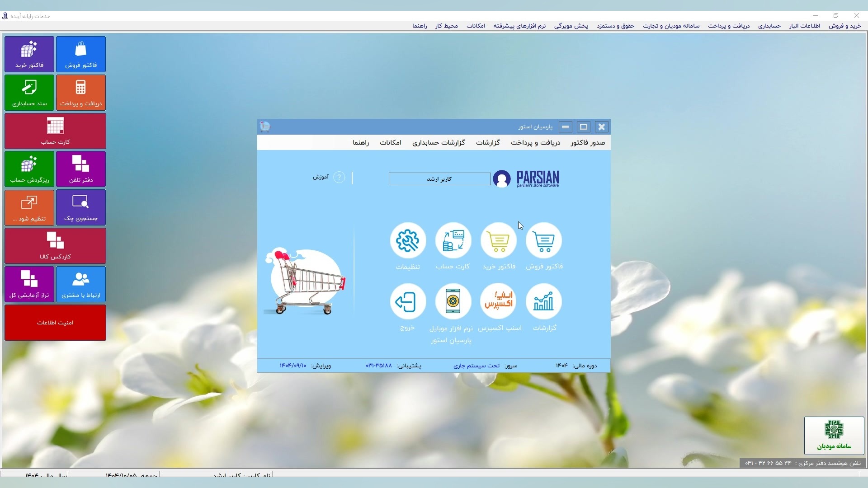
Task: Click the senior user name field
Action: [439, 179]
